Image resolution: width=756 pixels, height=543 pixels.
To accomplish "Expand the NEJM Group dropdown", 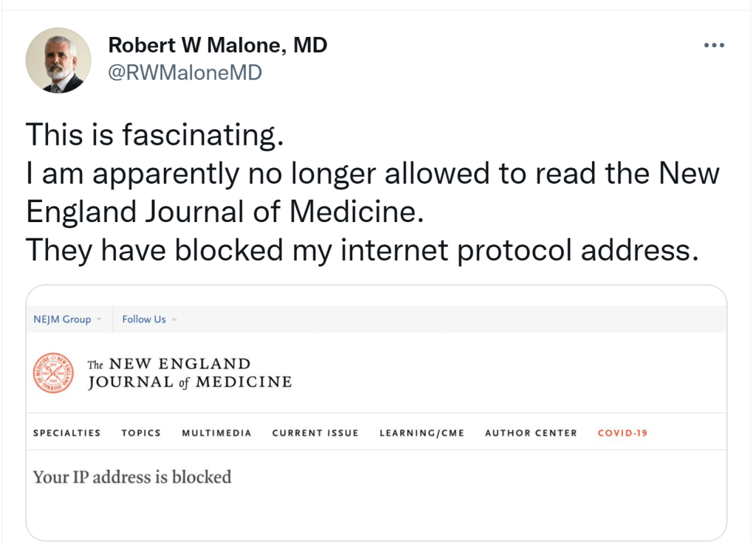I will [67, 319].
